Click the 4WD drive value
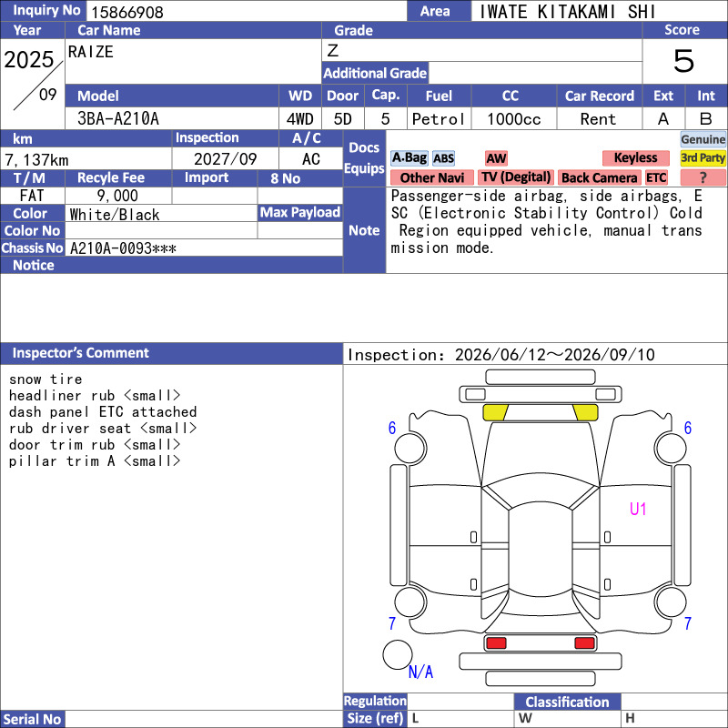The image size is (728, 728). [x=300, y=119]
